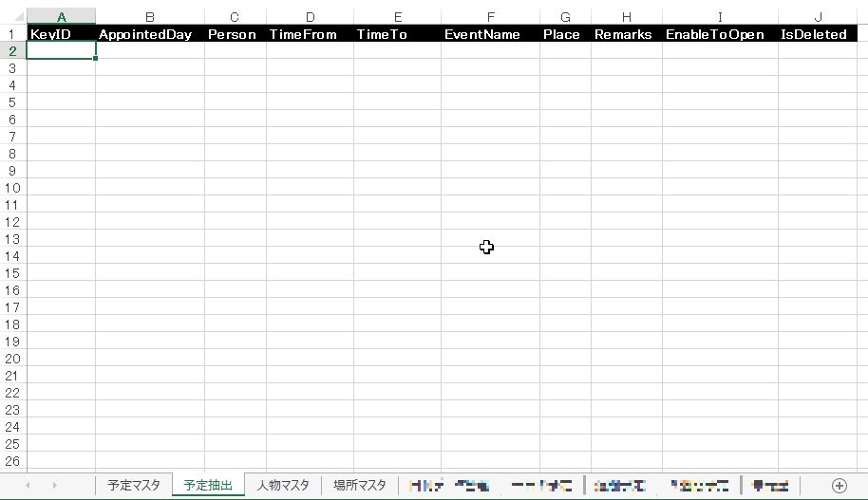This screenshot has width=868, height=500.
Task: Select column G header
Action: click(x=565, y=16)
